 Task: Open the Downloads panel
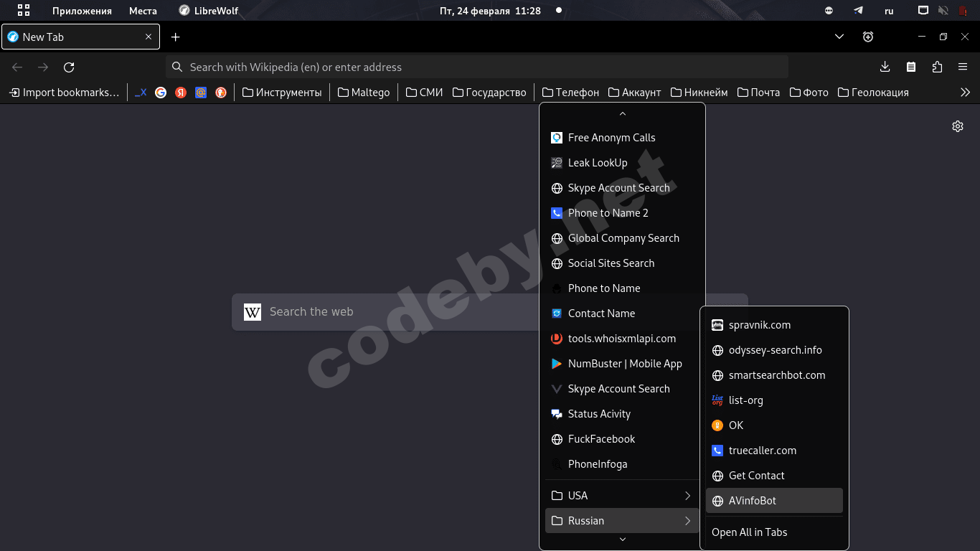click(885, 67)
